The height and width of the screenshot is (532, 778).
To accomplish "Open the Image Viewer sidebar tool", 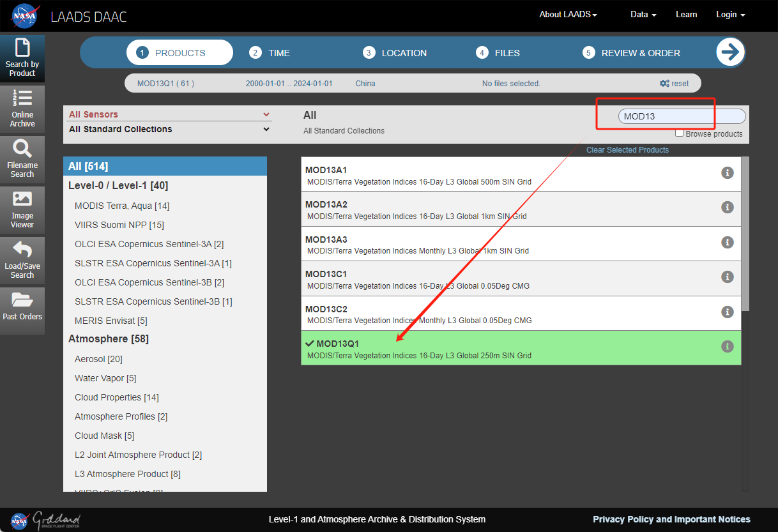I will 22,210.
